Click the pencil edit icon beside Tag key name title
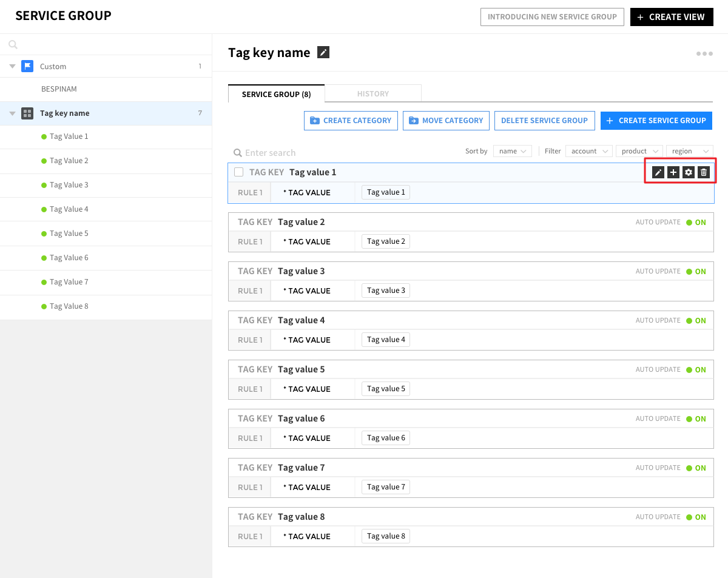Viewport: 728px width, 578px height. [x=323, y=53]
